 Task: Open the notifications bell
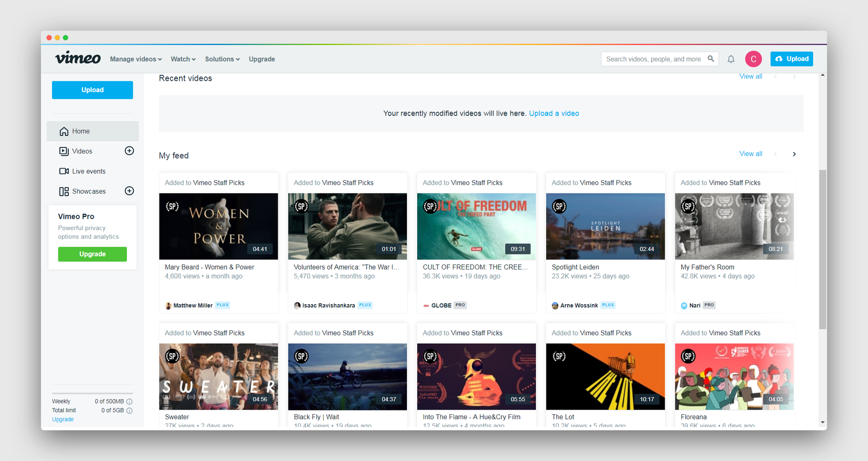(731, 59)
